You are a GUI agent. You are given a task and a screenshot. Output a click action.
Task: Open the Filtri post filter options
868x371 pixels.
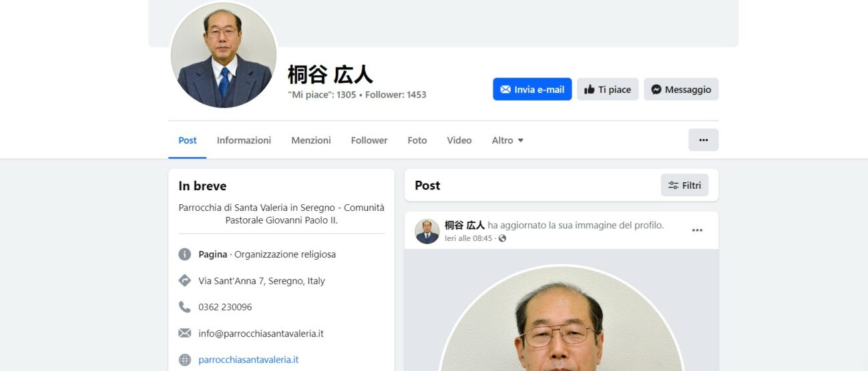684,185
